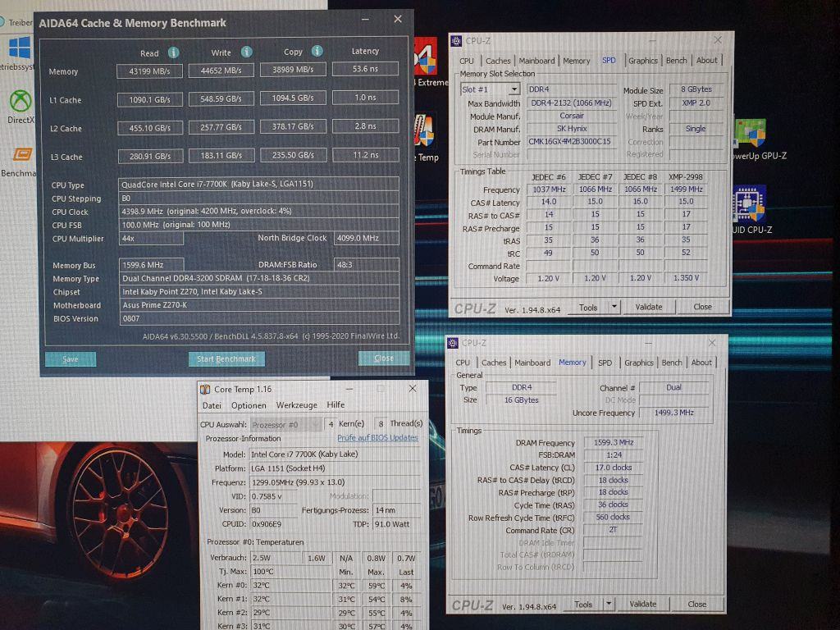Click the DRAM Frequency 1599.3 MHz value
This screenshot has height=630, width=840.
coord(614,442)
